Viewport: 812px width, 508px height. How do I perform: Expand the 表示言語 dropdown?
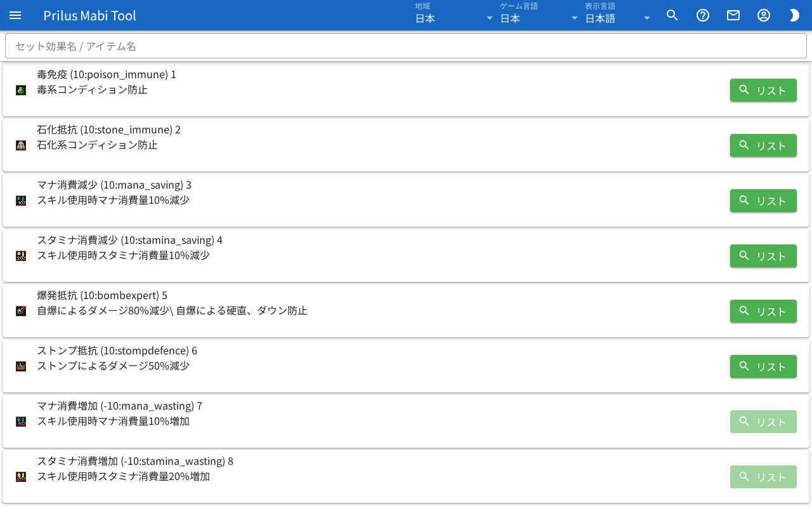click(x=618, y=15)
